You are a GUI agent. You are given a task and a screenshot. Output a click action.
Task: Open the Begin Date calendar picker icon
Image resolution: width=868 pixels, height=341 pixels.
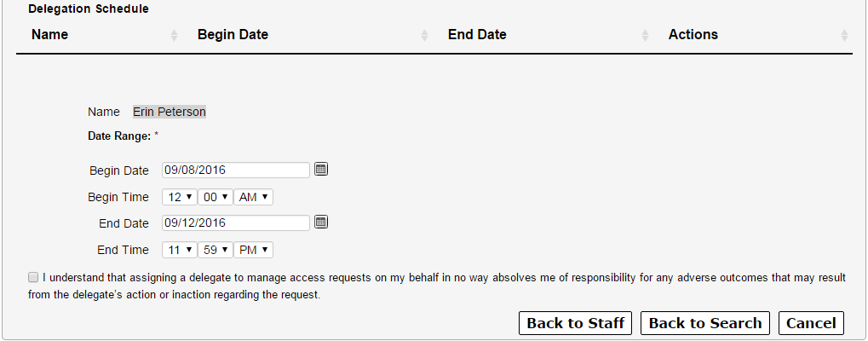pyautogui.click(x=321, y=170)
